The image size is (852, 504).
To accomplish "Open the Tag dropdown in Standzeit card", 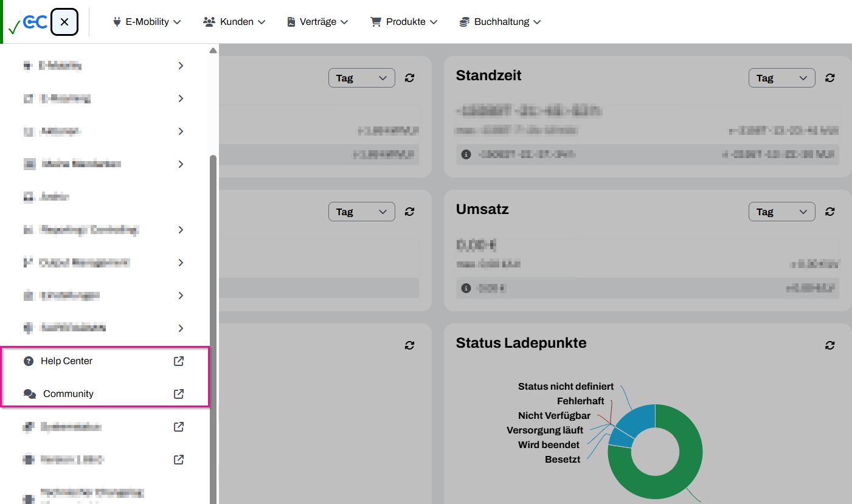I will pyautogui.click(x=781, y=78).
